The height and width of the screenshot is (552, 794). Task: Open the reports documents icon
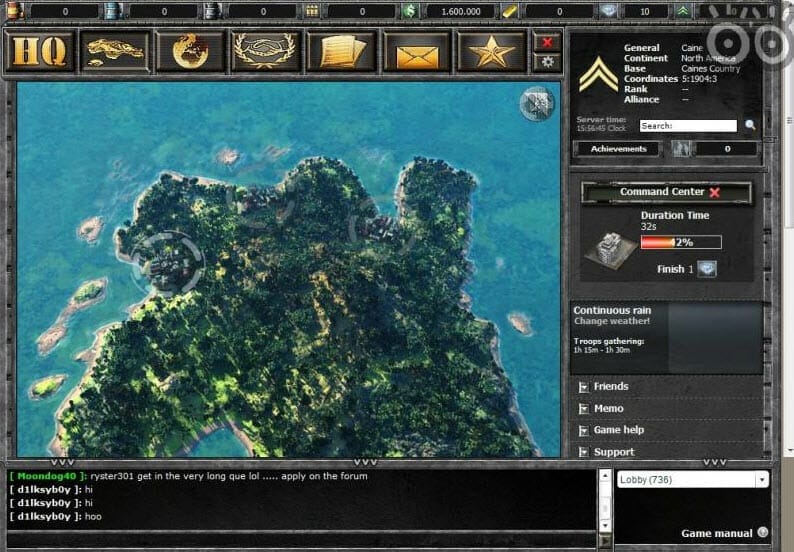[341, 51]
